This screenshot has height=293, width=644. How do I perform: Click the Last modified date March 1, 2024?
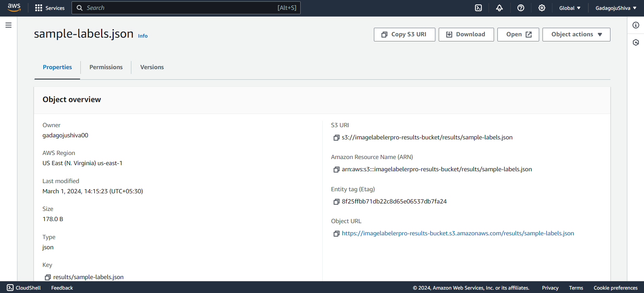point(93,191)
